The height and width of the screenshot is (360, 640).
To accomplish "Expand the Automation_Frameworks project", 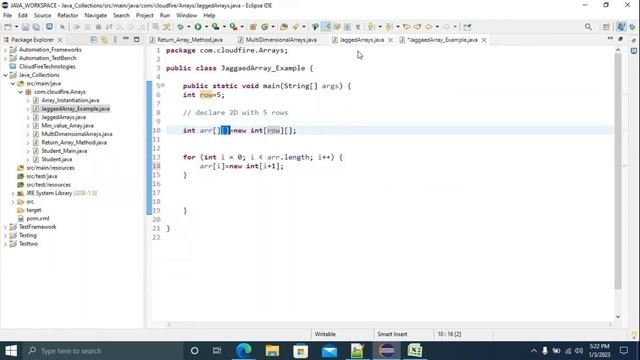I will pos(5,50).
